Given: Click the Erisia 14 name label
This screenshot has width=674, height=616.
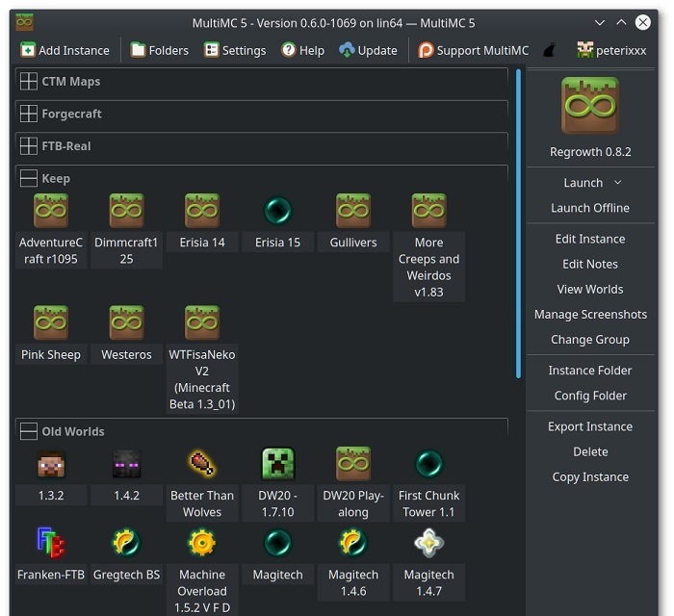Looking at the screenshot, I should click(x=202, y=243).
